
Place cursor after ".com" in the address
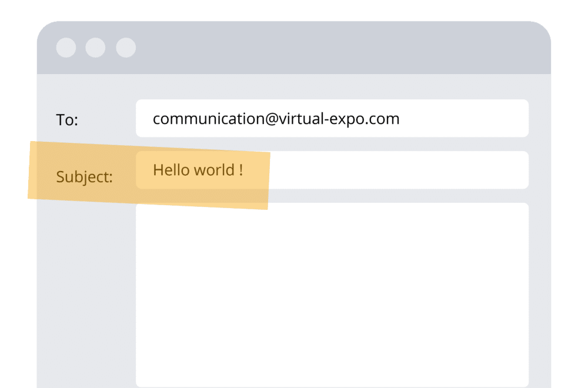(400, 119)
